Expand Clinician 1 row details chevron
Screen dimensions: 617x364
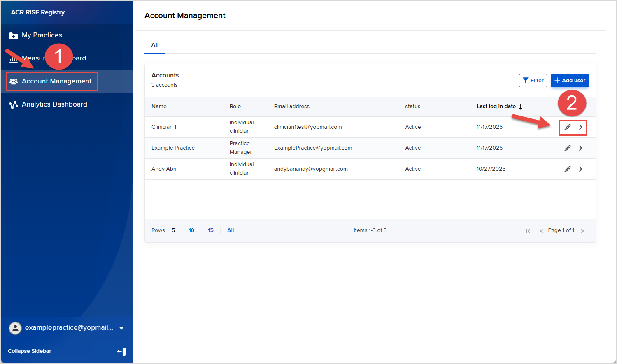(581, 127)
